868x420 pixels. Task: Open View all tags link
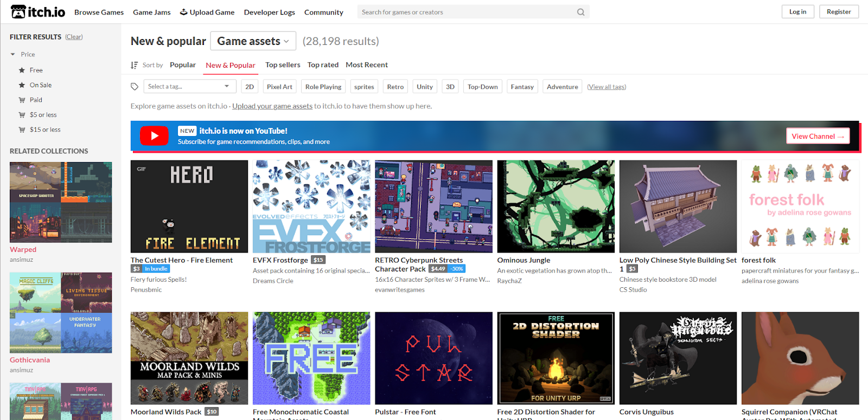[607, 87]
